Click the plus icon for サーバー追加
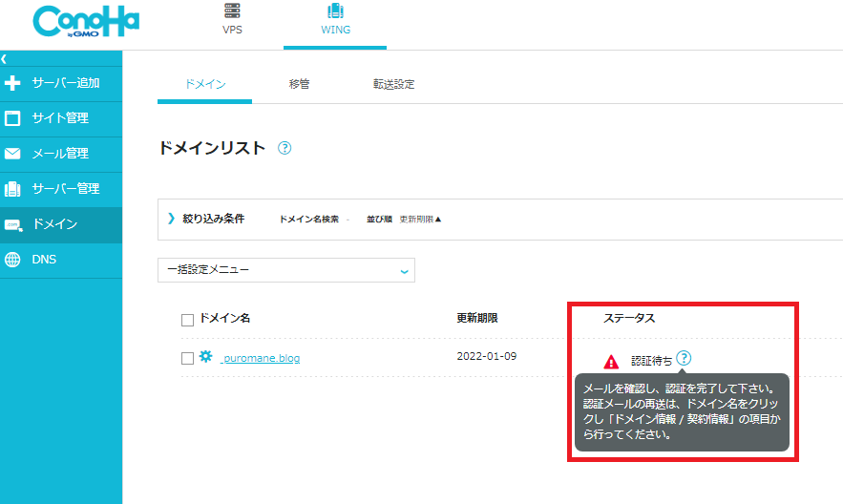This screenshot has width=843, height=504. click(11, 83)
